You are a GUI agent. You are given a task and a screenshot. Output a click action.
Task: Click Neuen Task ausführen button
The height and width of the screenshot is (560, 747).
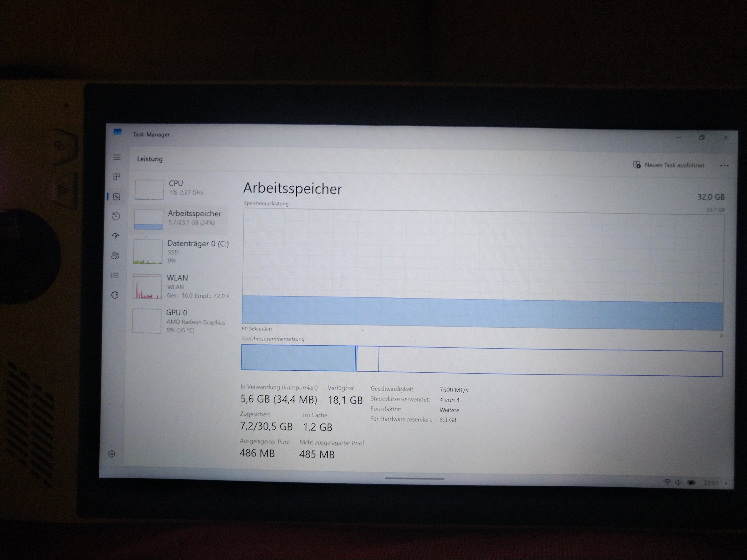669,165
